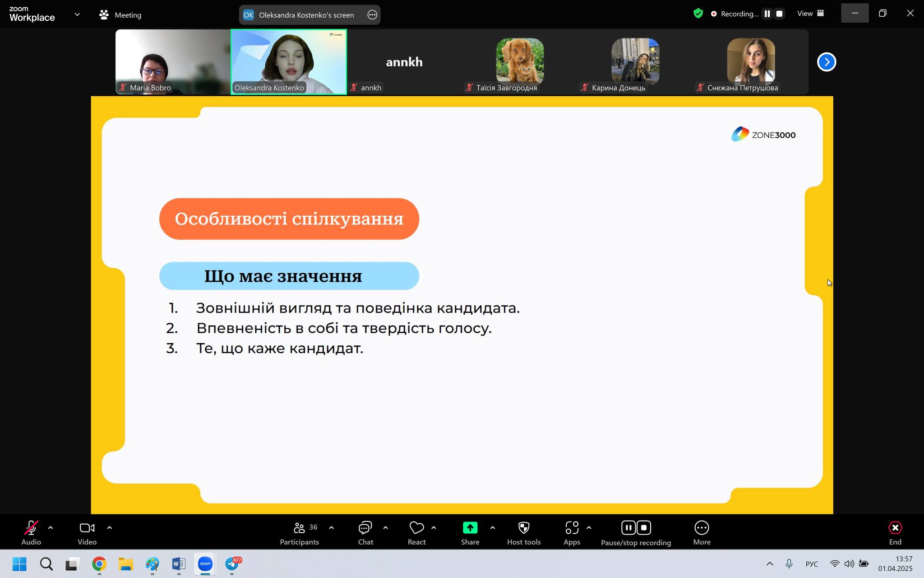Stop recording in the top bar

(779, 14)
